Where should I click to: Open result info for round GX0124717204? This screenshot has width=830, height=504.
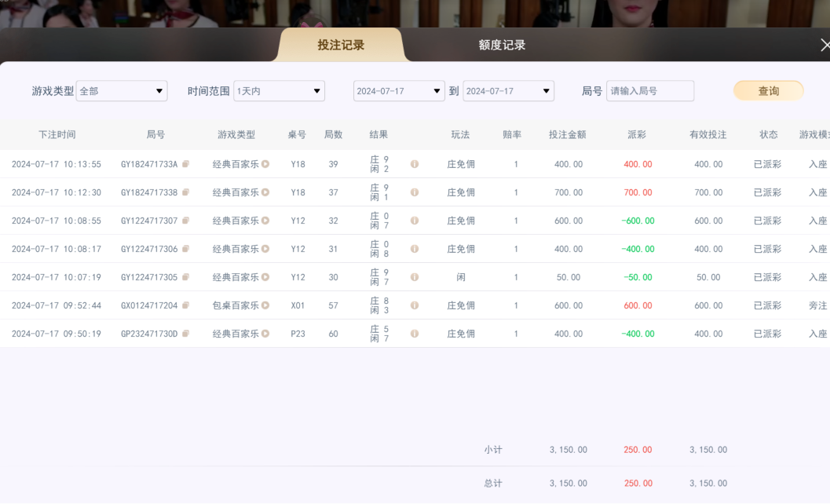(x=414, y=305)
